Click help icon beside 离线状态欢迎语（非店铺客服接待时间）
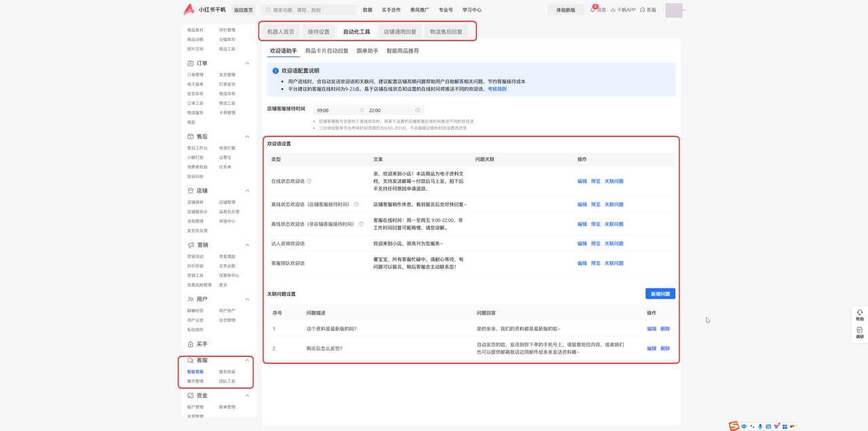Viewport: 868px width, 431px height. coord(361,224)
